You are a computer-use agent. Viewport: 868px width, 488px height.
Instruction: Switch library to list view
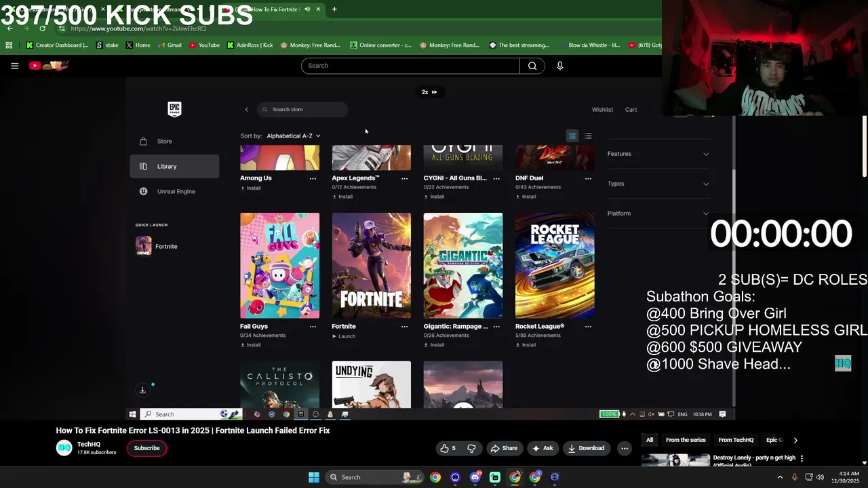pyautogui.click(x=588, y=136)
